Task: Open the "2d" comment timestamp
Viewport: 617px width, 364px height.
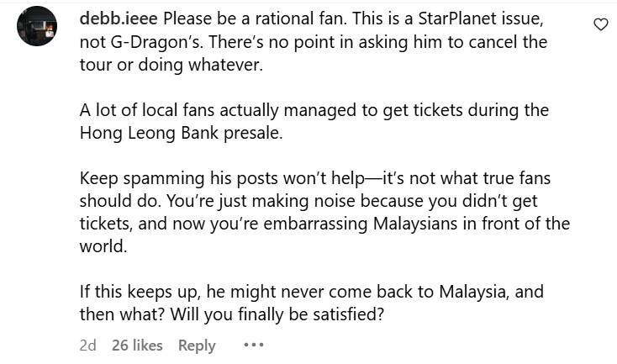Action: (87, 346)
